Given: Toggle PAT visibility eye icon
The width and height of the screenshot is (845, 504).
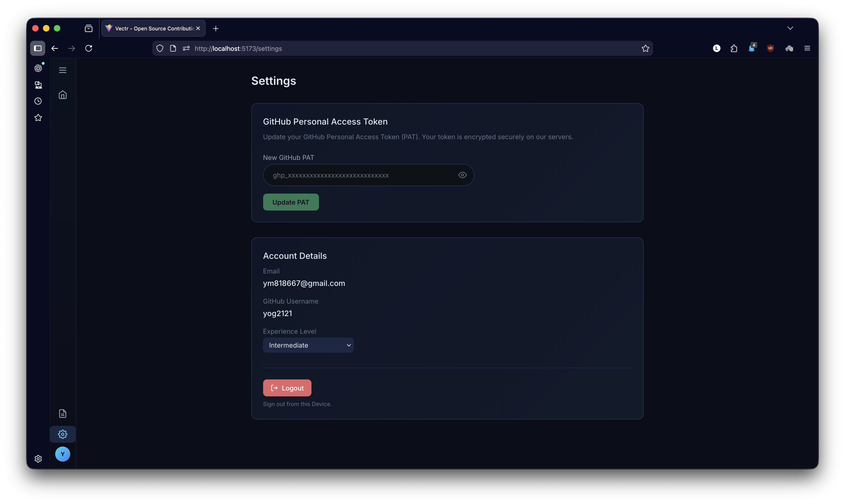Looking at the screenshot, I should pos(462,175).
